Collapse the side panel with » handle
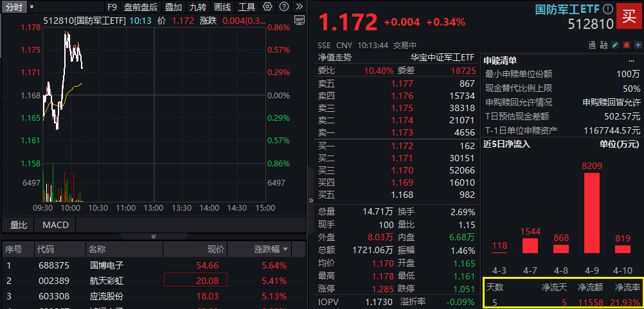 tap(311, 200)
